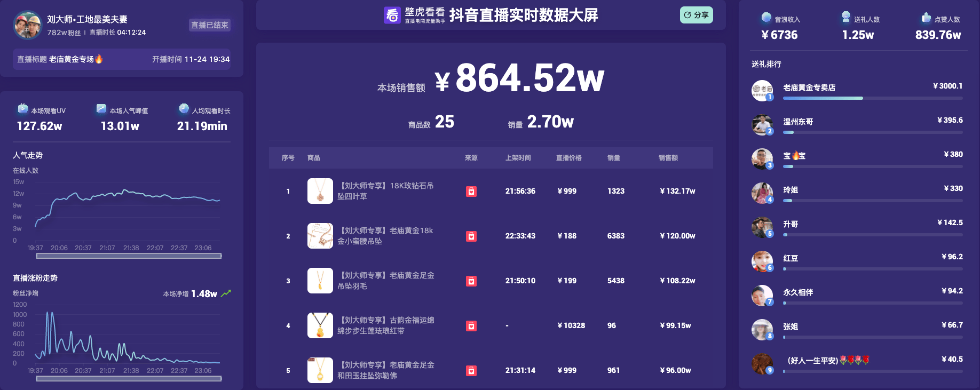Open product link 古韵金福运绵绵步步生莲珐琅红带

point(386,325)
